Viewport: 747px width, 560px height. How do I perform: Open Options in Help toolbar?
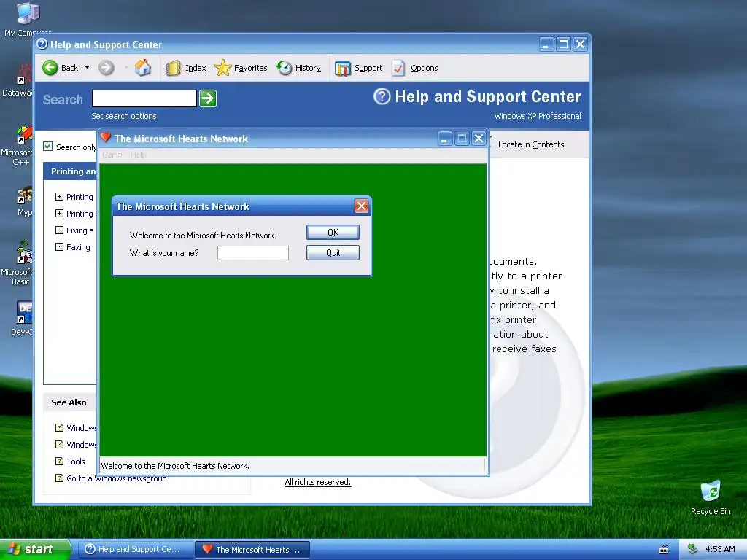[x=414, y=68]
